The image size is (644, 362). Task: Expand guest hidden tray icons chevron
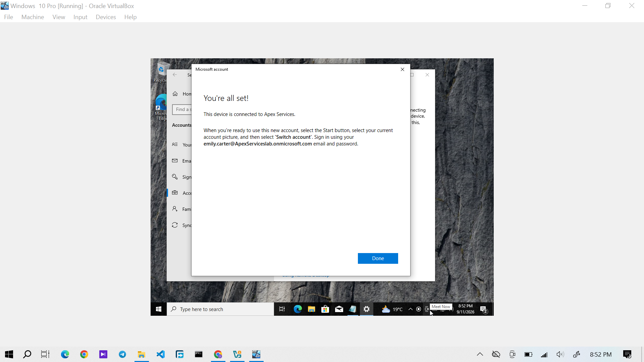pos(410,309)
